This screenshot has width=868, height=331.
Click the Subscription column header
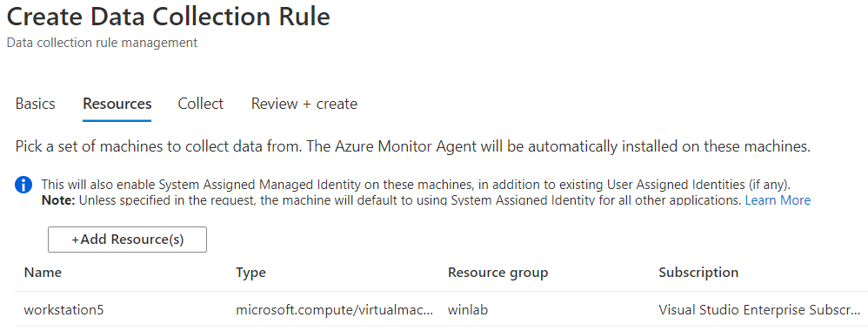[x=698, y=273]
